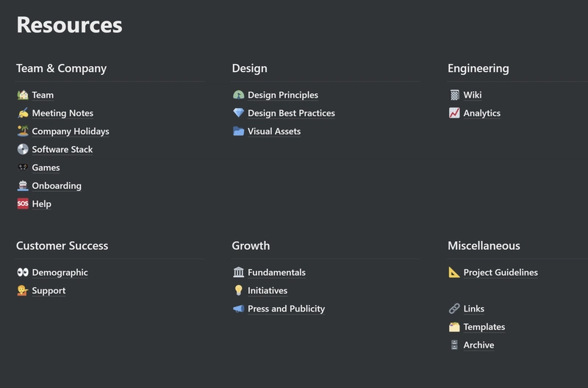
Task: Click the writing hand icon for Meeting Notes
Action: [x=23, y=113]
